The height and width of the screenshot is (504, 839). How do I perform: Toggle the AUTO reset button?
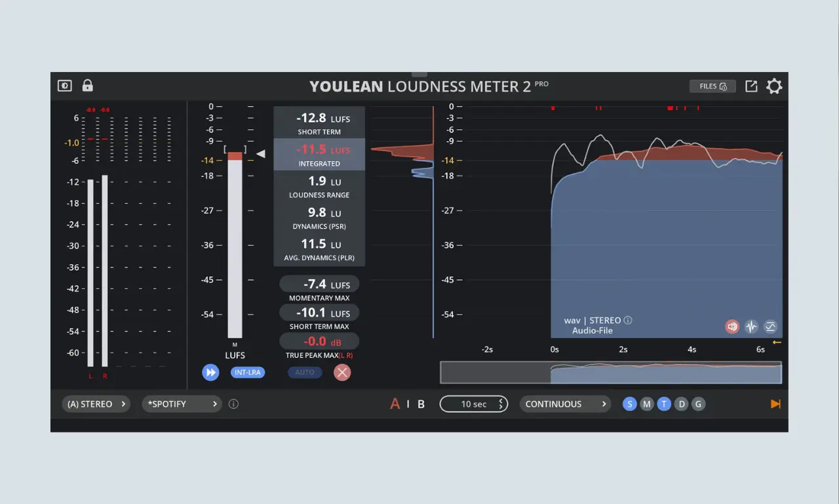[x=305, y=372]
